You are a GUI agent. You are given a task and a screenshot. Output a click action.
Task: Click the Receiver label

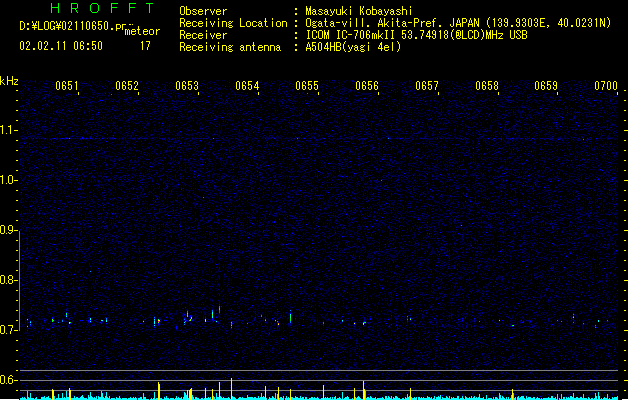(203, 35)
